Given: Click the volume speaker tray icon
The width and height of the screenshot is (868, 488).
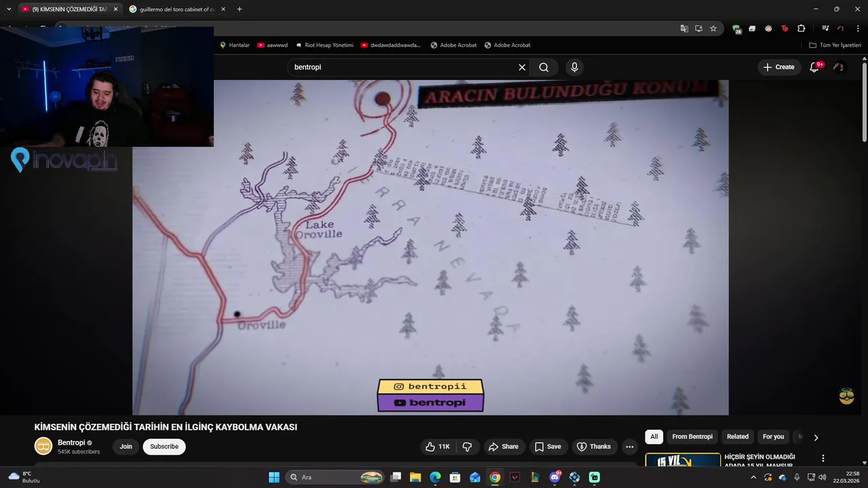Looking at the screenshot, I should point(822,477).
